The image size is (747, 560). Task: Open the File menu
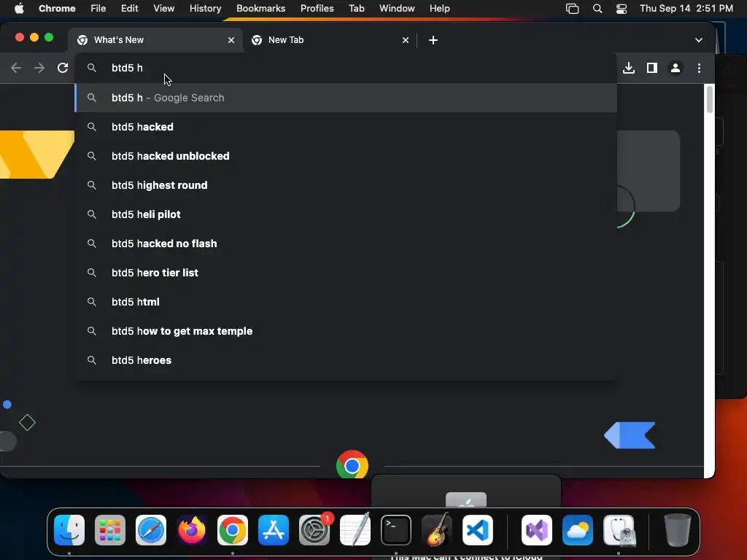[98, 8]
